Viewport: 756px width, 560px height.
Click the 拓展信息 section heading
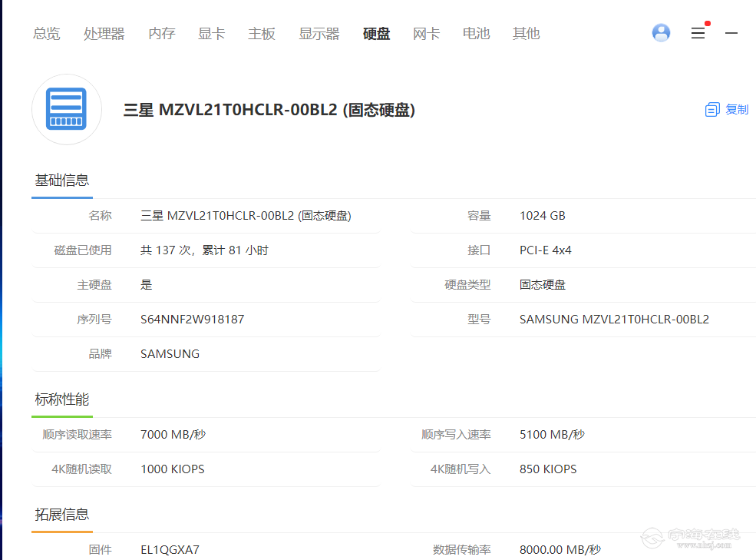pyautogui.click(x=62, y=514)
